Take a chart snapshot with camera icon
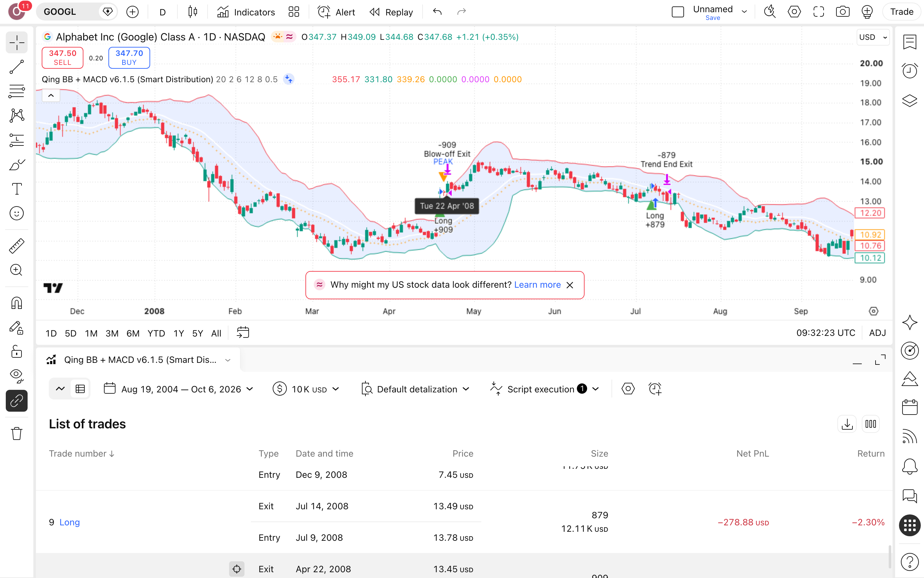The height and width of the screenshot is (578, 924). (842, 12)
